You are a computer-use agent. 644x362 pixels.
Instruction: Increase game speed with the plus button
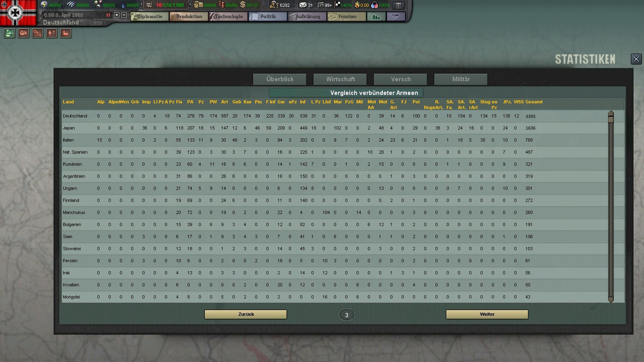pos(117,15)
